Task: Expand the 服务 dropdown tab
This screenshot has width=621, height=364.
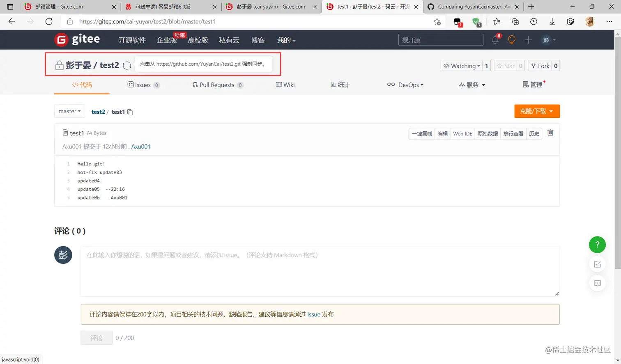Action: coord(472,85)
